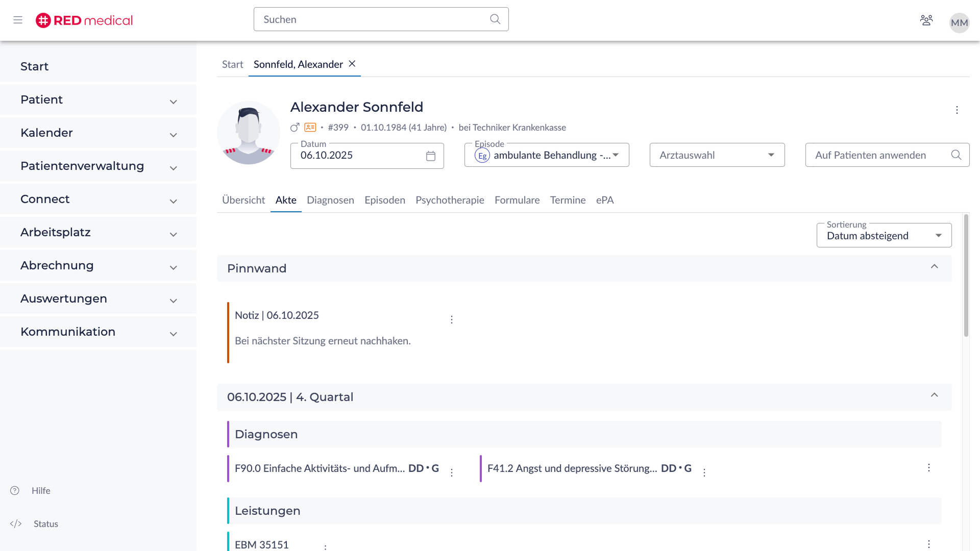Open the Notiz three-dot options menu
Image resolution: width=980 pixels, height=551 pixels.
(x=451, y=319)
